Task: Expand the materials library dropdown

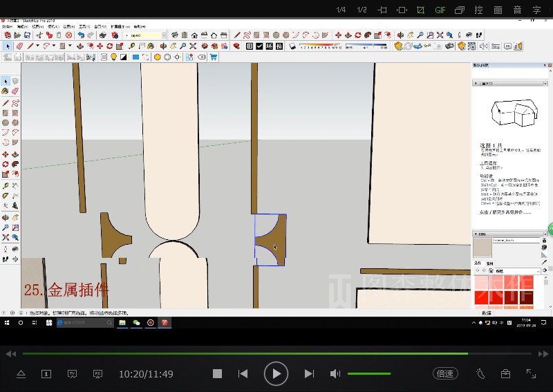Action: tap(537, 271)
